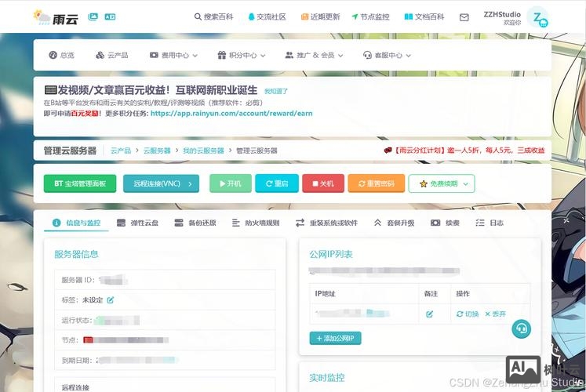
Task: Click the 雨云 logo
Action: pos(56,17)
